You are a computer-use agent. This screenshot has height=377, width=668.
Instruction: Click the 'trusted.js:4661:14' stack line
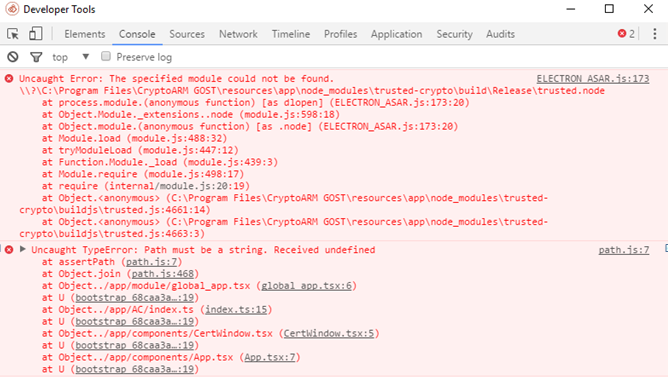pyautogui.click(x=284, y=204)
